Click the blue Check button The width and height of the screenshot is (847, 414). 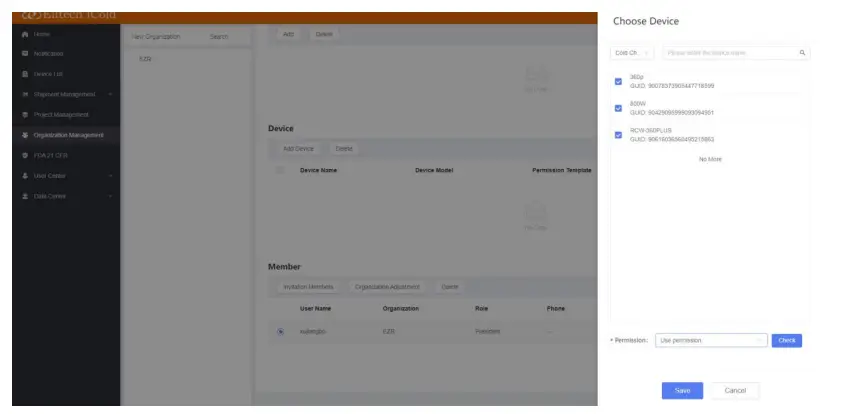click(786, 340)
